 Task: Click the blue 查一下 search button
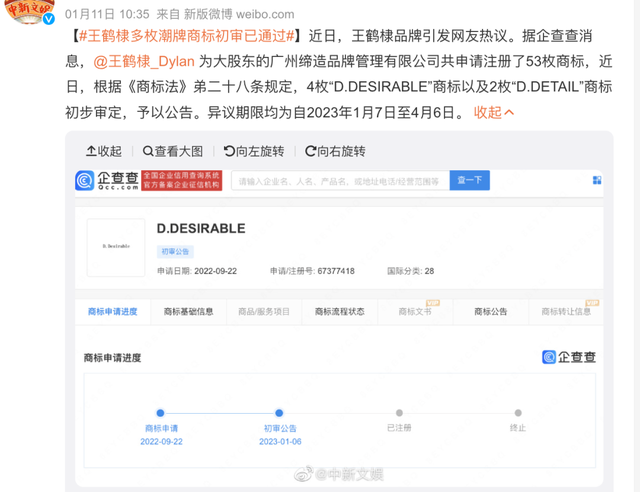(470, 180)
